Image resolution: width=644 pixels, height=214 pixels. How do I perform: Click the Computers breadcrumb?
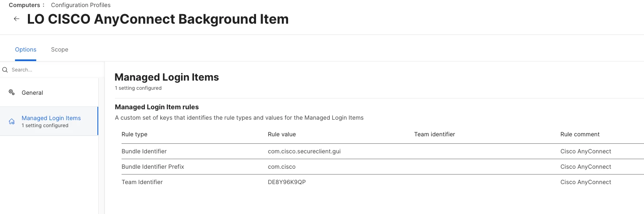pos(24,5)
